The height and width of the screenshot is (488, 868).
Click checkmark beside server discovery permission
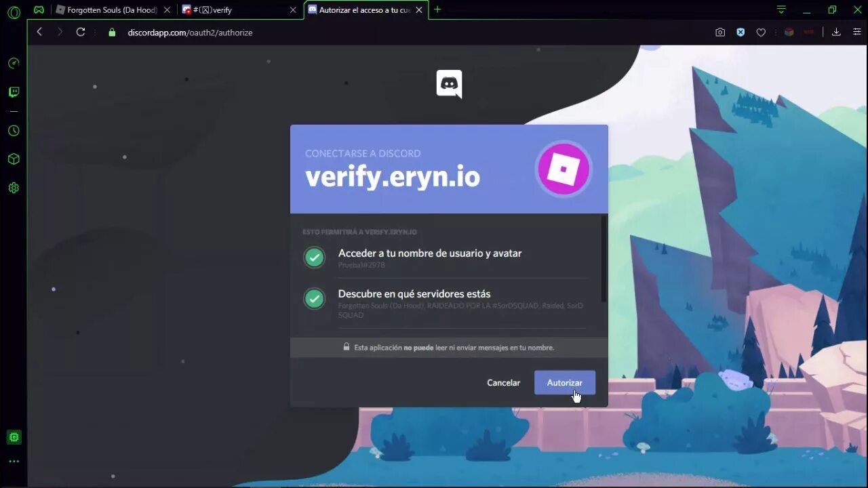[x=314, y=298]
